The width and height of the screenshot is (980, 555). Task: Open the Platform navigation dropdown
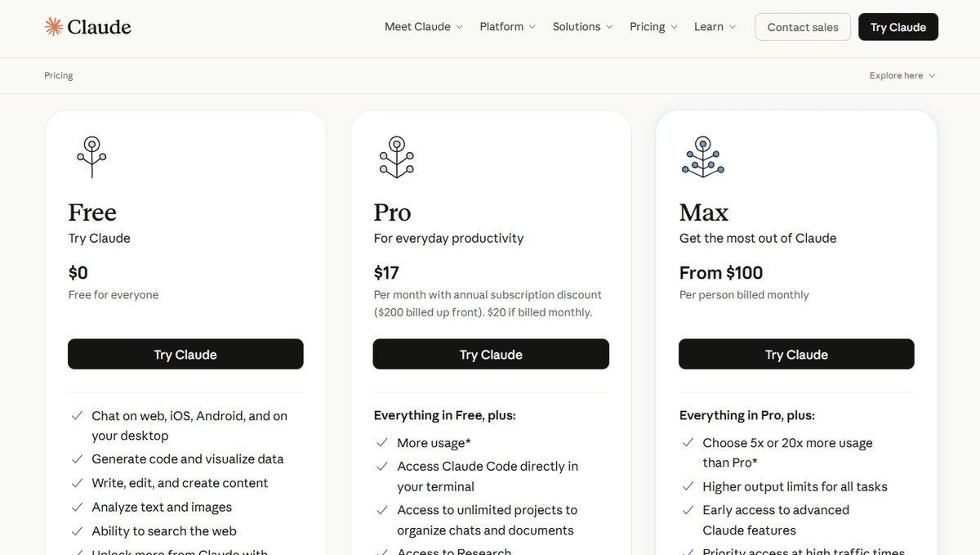pyautogui.click(x=507, y=27)
